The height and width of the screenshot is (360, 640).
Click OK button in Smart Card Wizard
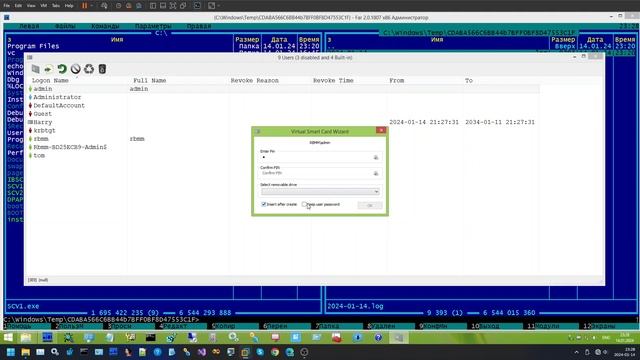click(x=370, y=205)
